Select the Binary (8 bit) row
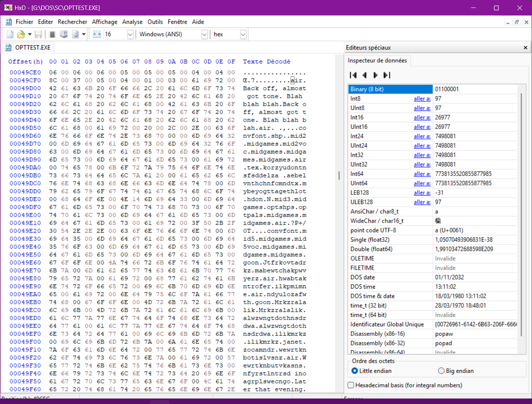 point(433,89)
